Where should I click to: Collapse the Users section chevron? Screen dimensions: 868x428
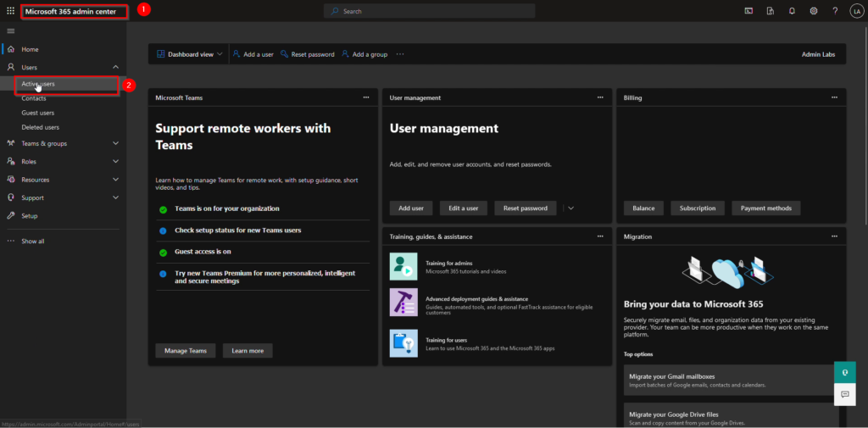click(x=115, y=68)
